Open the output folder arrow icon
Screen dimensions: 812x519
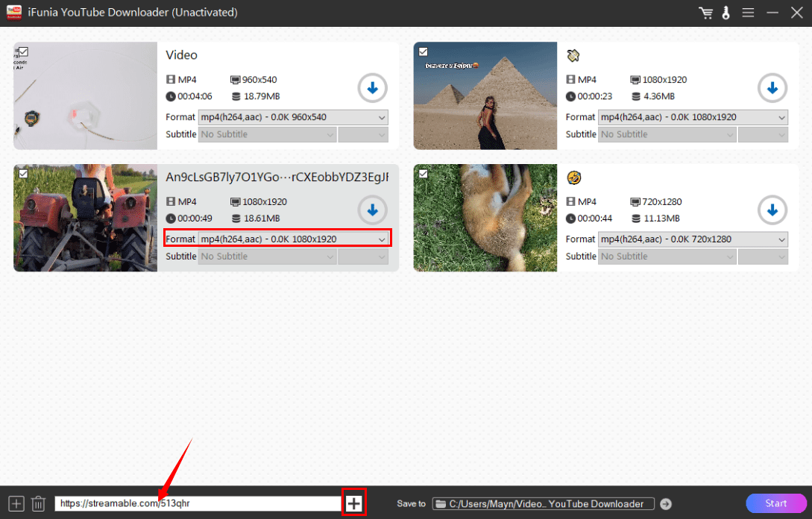tap(666, 504)
